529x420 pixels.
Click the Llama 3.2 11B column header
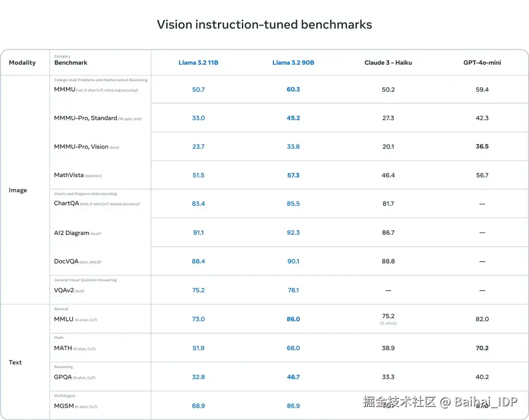click(198, 63)
